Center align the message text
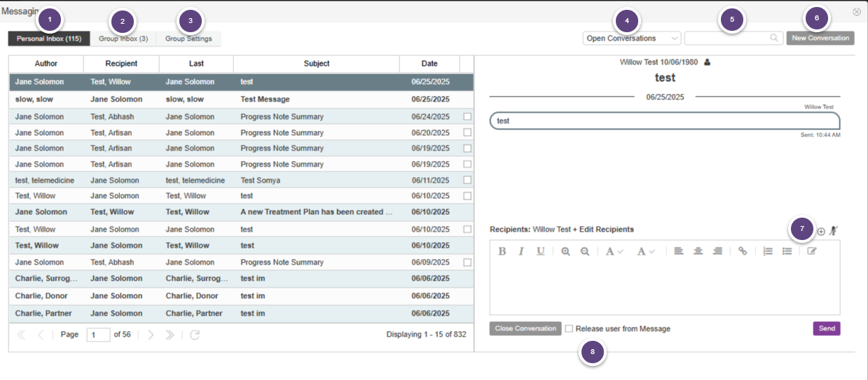This screenshot has height=380, width=868. click(698, 251)
